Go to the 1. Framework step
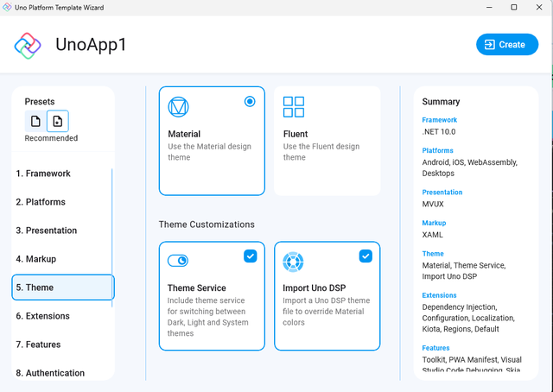Viewport: 553px width, 392px height. pos(43,174)
